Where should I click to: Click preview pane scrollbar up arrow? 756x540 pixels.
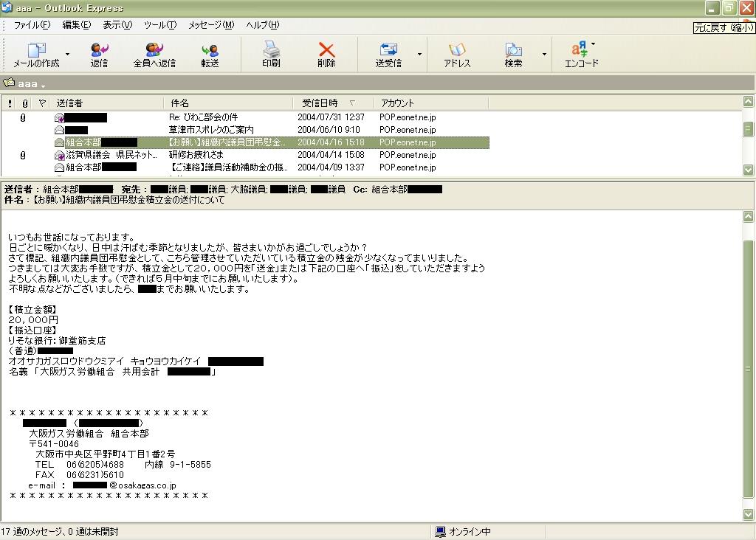(x=748, y=216)
